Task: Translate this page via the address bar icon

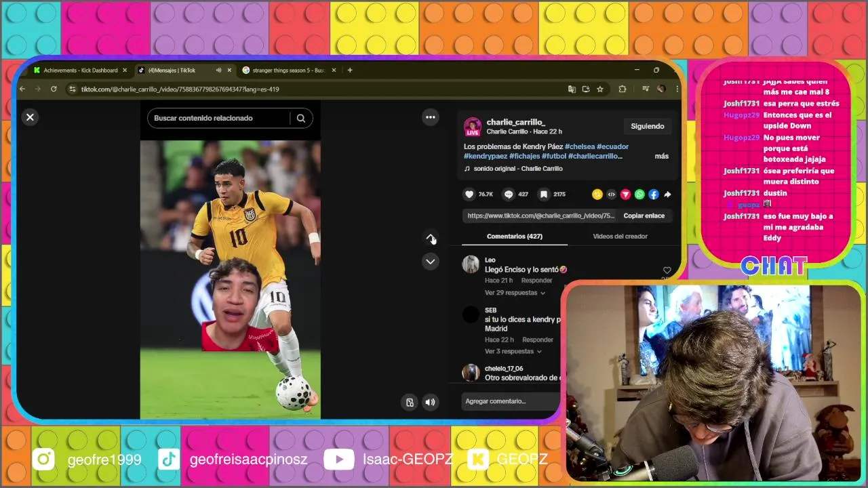Action: point(572,89)
